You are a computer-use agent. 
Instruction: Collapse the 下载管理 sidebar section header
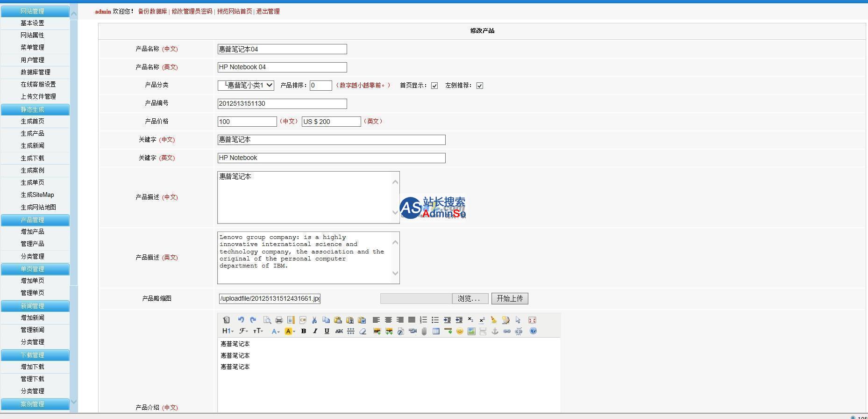pos(35,355)
